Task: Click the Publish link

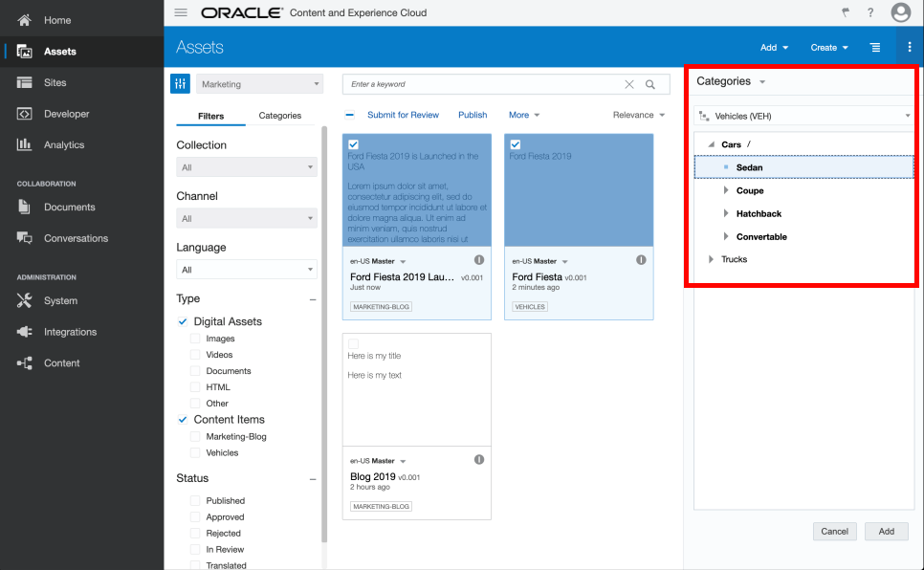Action: [473, 115]
